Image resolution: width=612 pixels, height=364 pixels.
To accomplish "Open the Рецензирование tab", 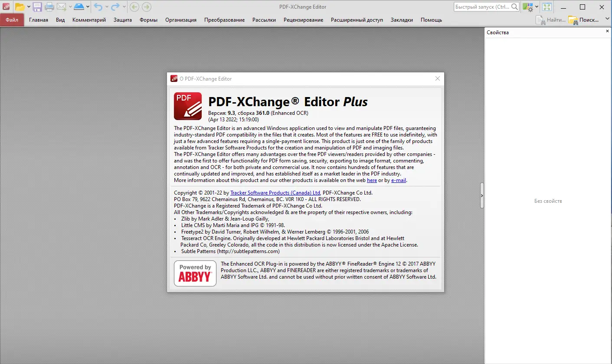I will (304, 20).
